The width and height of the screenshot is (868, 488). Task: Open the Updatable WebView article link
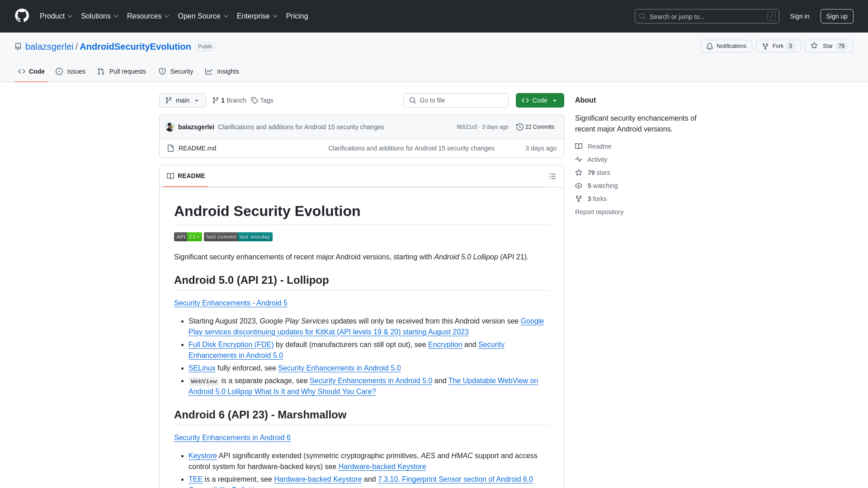tap(363, 386)
